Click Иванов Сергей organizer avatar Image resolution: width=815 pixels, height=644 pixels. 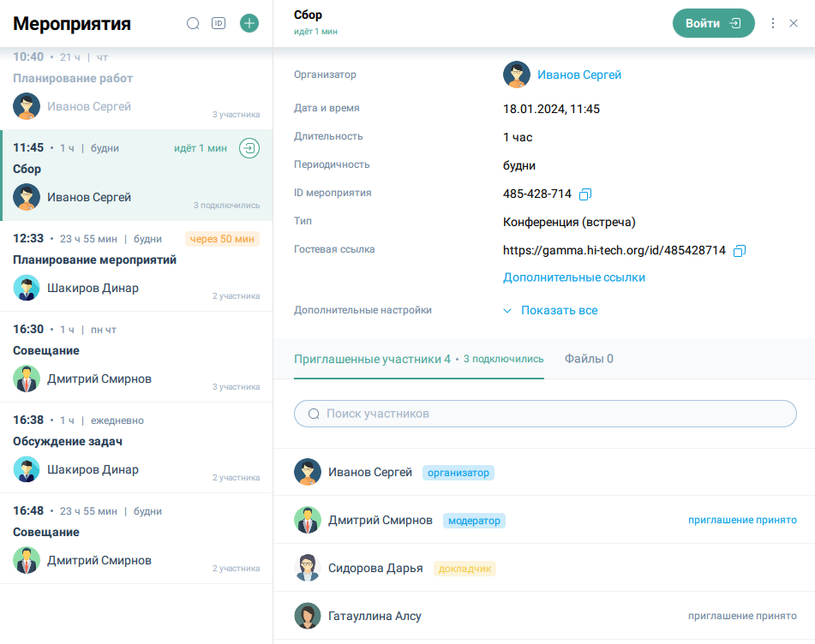coord(518,75)
